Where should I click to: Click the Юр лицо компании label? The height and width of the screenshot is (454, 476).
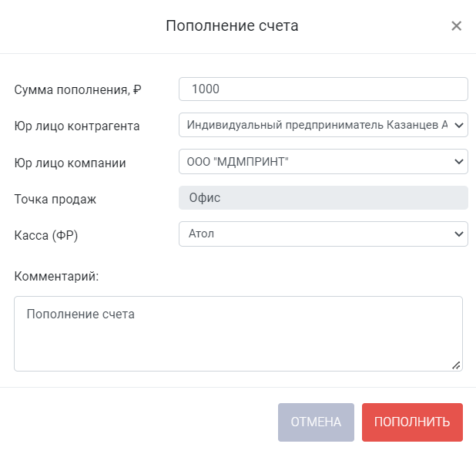pyautogui.click(x=70, y=163)
